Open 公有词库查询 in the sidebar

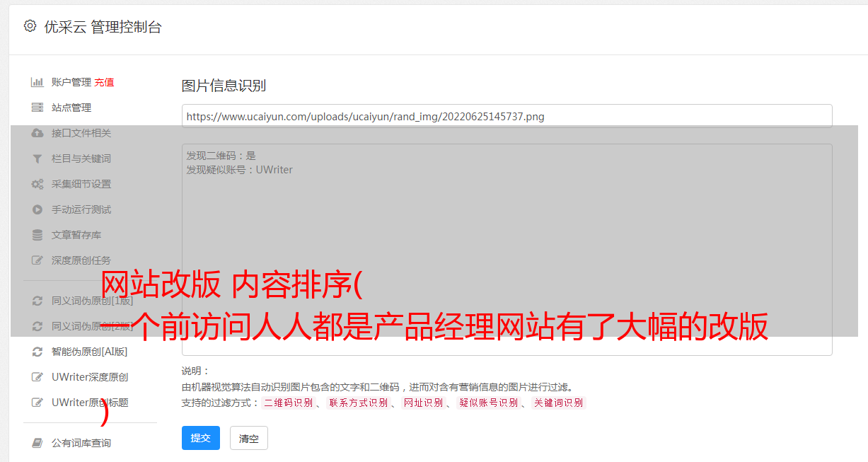click(x=81, y=443)
